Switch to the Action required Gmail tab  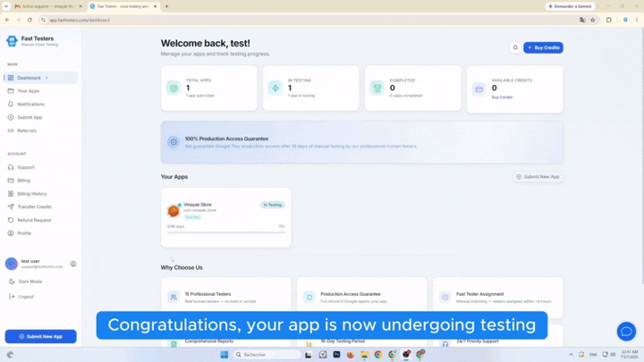point(47,6)
